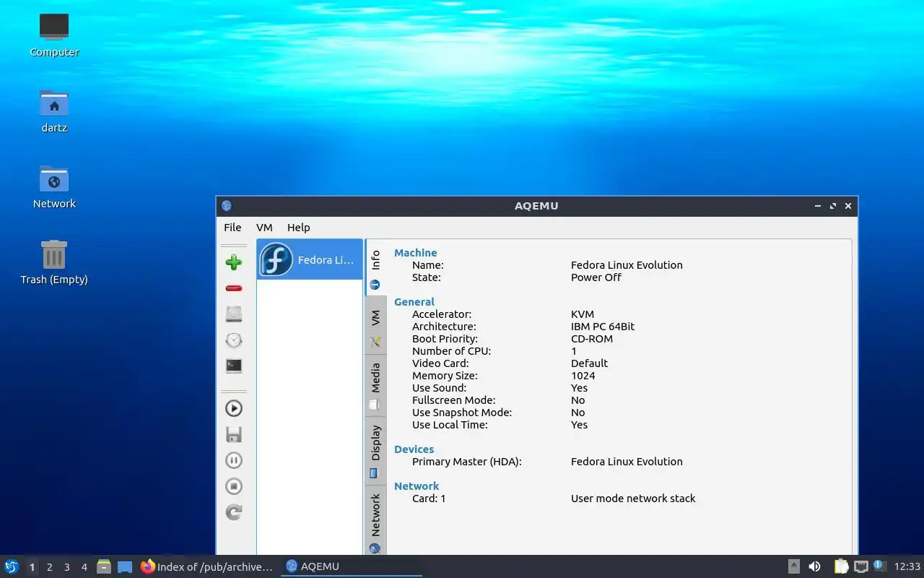Open the Network desktop folder icon
Image resolution: width=924 pixels, height=578 pixels.
click(x=54, y=186)
